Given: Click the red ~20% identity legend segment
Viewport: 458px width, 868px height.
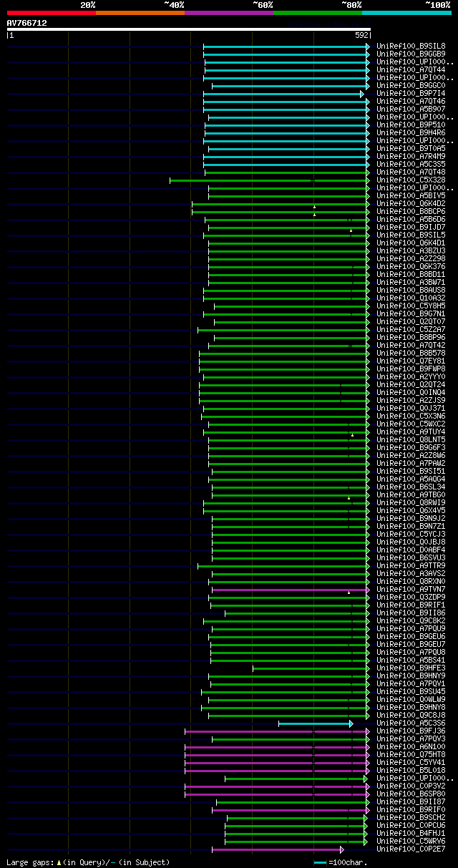Looking at the screenshot, I should click(x=51, y=13).
